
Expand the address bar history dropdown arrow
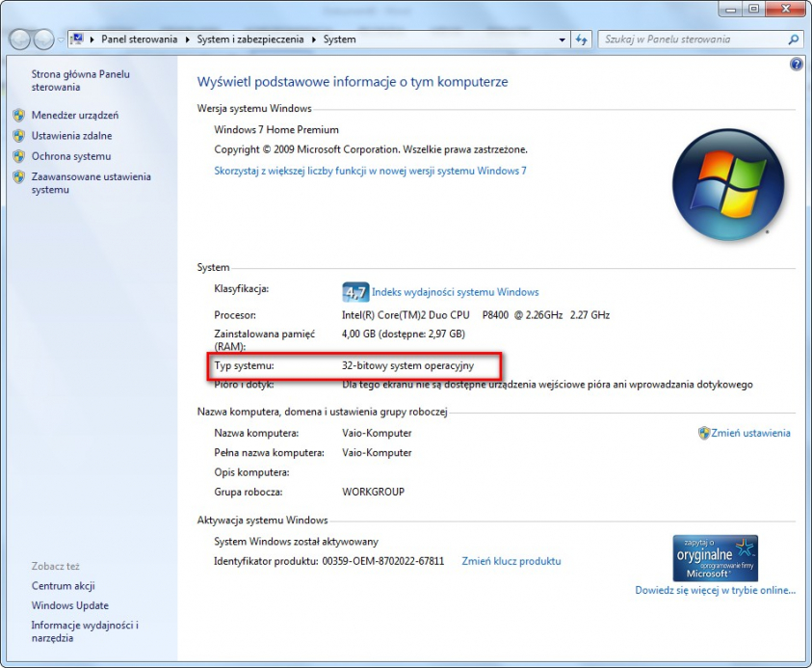(x=563, y=40)
